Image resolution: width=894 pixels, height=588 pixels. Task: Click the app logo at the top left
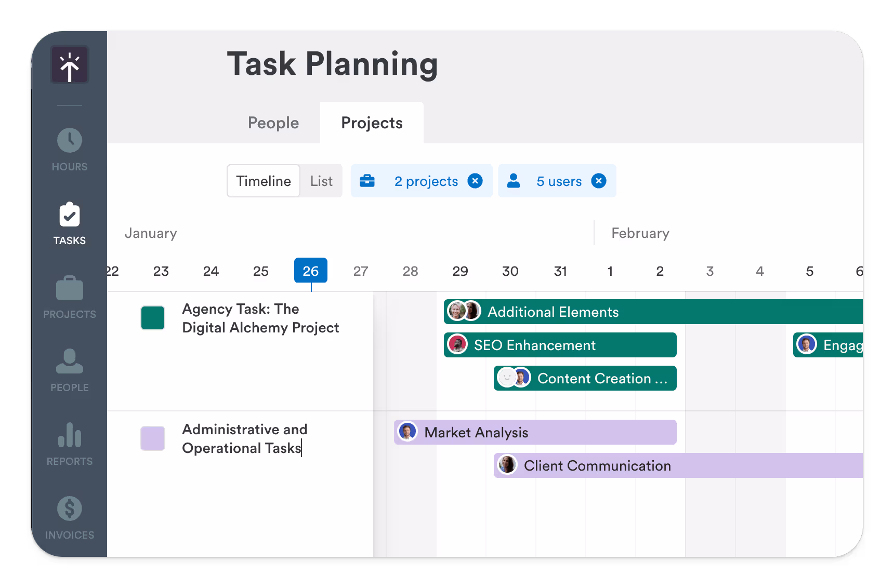click(x=69, y=64)
